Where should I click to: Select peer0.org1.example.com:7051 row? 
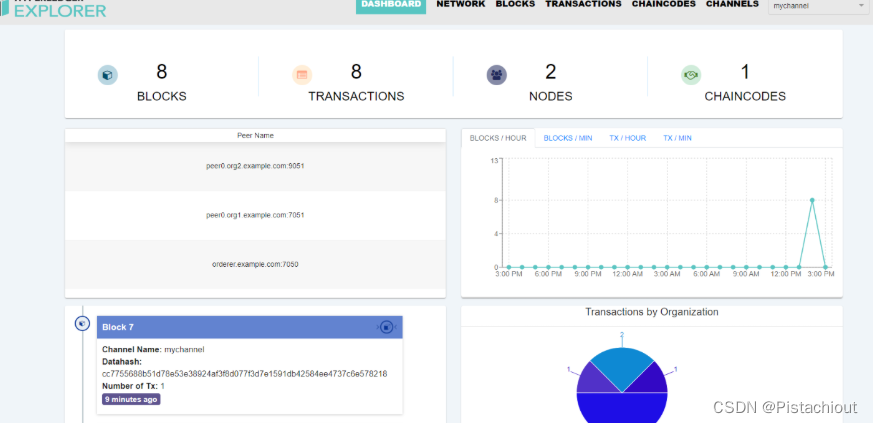[x=256, y=215]
